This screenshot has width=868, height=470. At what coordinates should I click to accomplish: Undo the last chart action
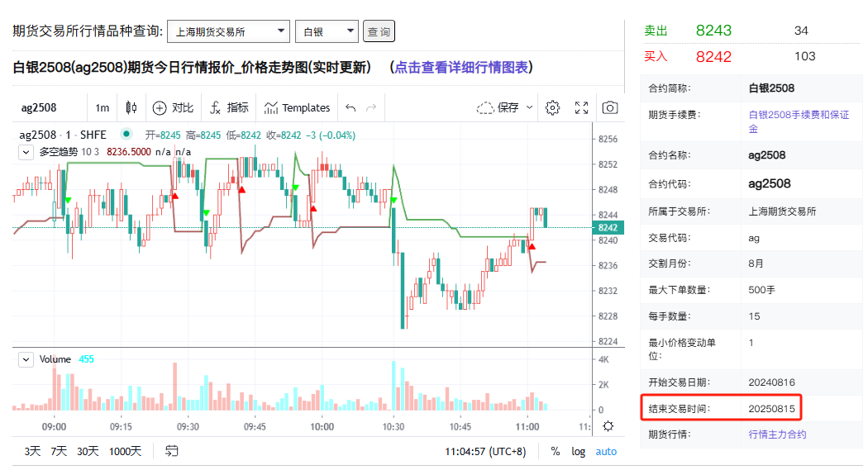[351, 108]
